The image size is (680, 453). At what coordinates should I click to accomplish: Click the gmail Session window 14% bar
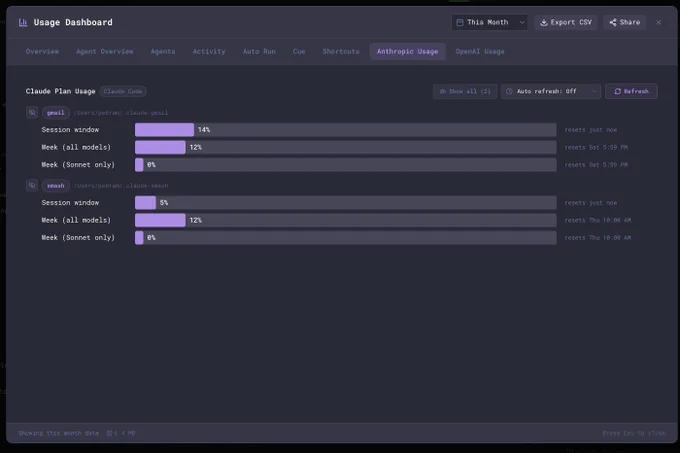coord(345,130)
